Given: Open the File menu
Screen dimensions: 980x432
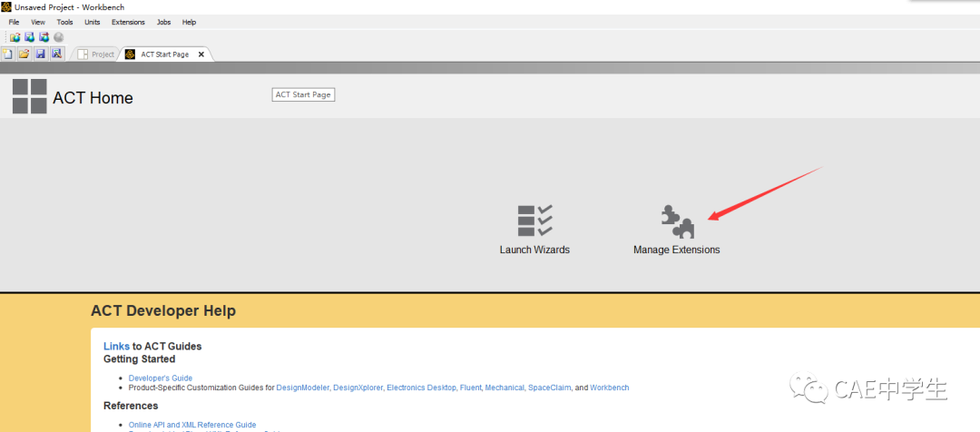Looking at the screenshot, I should click(x=14, y=22).
